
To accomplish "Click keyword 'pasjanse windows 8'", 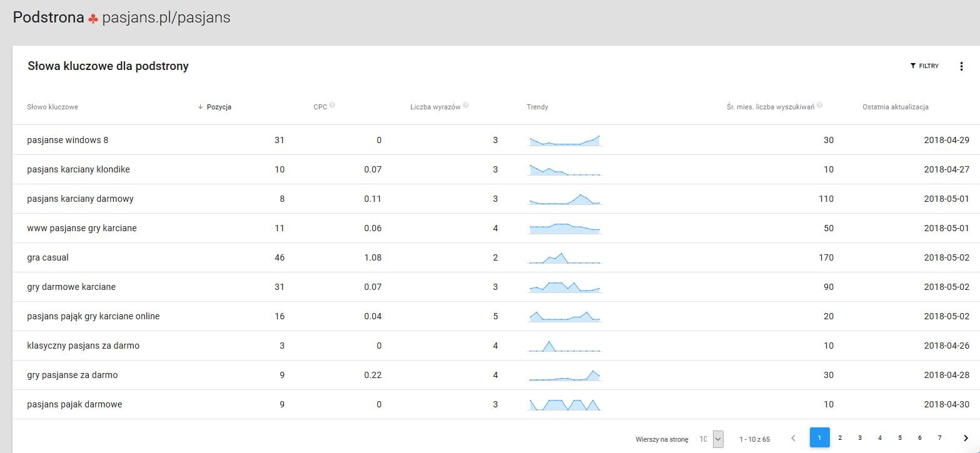I will [x=68, y=140].
